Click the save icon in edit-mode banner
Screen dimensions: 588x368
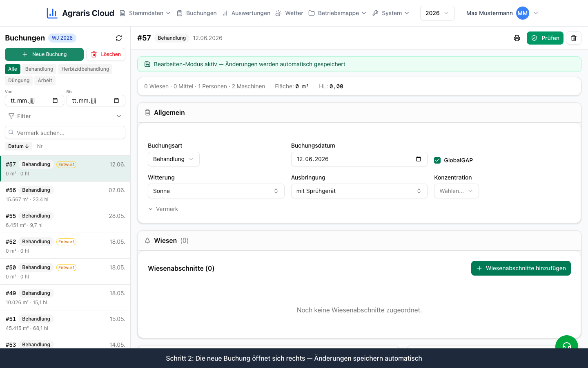147,64
